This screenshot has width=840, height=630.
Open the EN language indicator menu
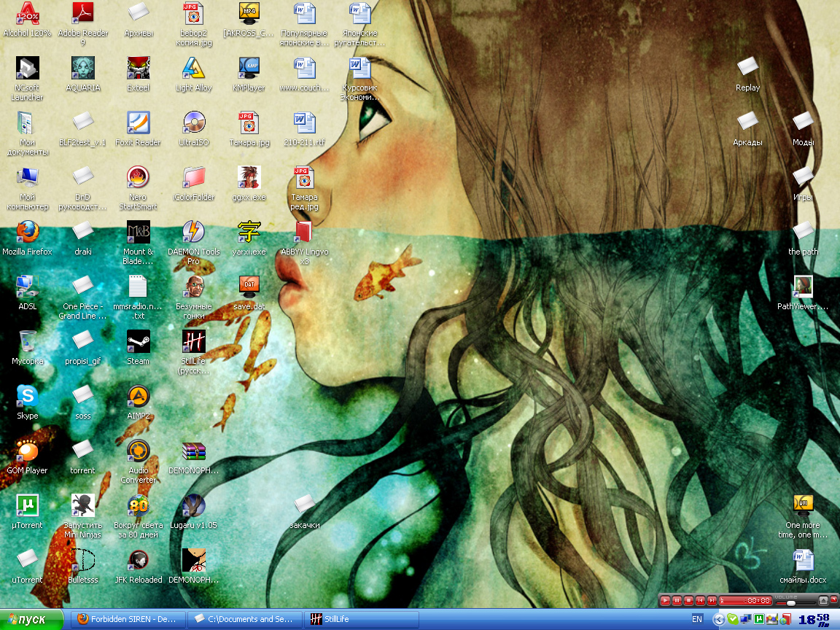pyautogui.click(x=697, y=619)
